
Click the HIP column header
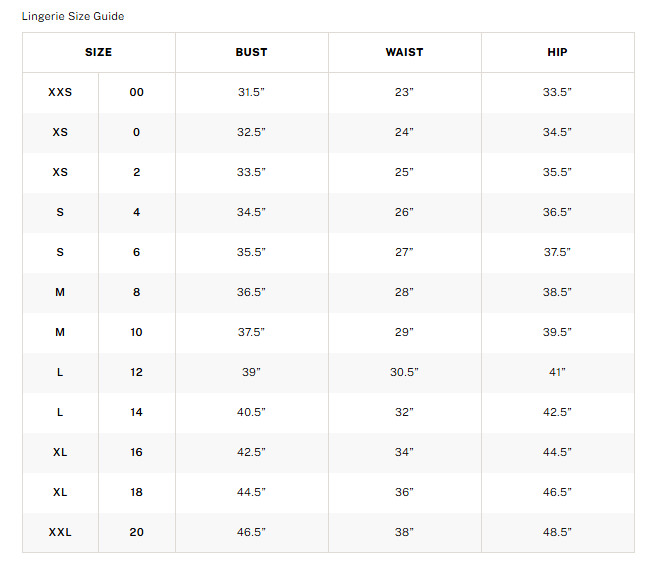[557, 52]
